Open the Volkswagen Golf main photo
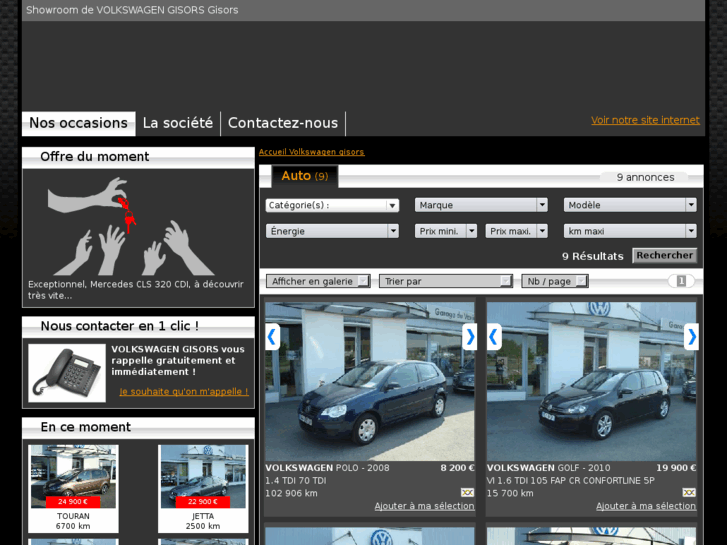Viewport: 727px width, 545px height. pos(592,382)
